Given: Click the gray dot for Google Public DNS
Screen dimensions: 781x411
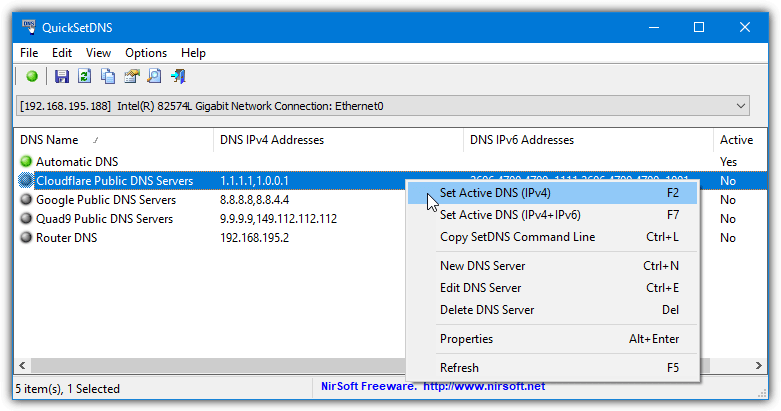Looking at the screenshot, I should pos(26,199).
